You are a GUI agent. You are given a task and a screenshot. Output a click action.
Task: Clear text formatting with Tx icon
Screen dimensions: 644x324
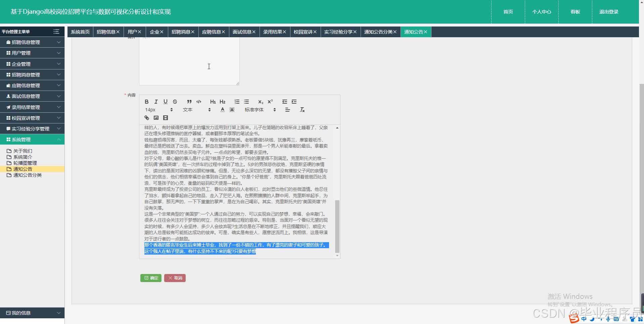coord(302,110)
